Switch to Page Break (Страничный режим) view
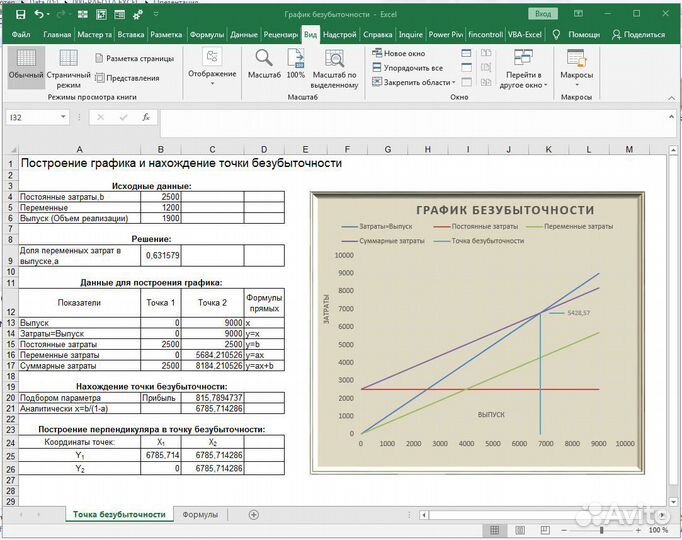Image resolution: width=682 pixels, height=540 pixels. [x=68, y=68]
